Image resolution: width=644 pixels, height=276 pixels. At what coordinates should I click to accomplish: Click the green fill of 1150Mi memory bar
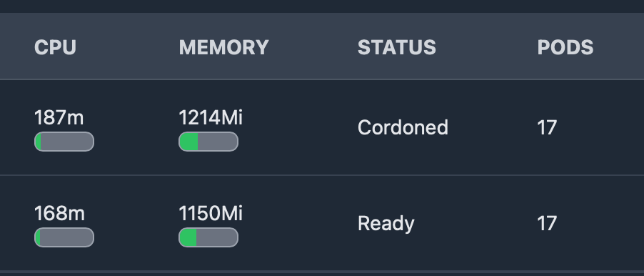pyautogui.click(x=188, y=238)
